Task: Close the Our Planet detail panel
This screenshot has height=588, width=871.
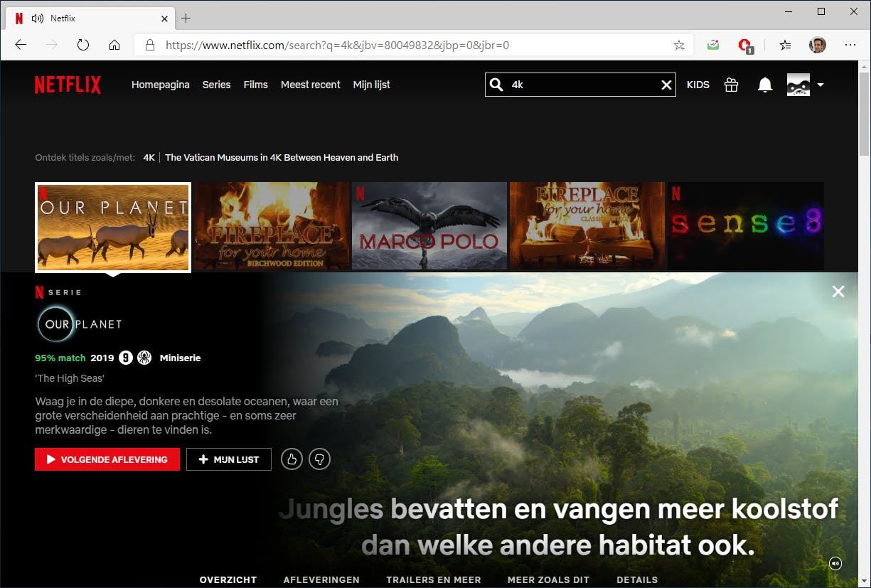Action: (x=838, y=291)
